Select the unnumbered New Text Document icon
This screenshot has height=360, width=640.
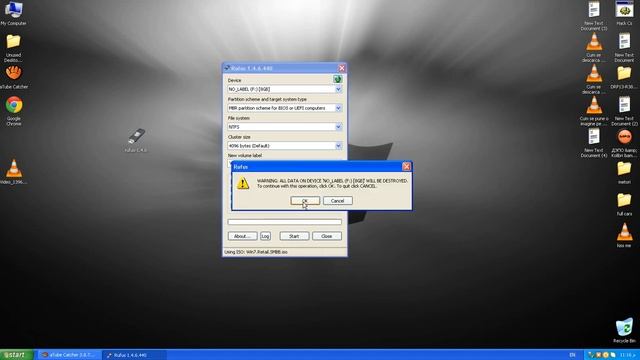624,48
